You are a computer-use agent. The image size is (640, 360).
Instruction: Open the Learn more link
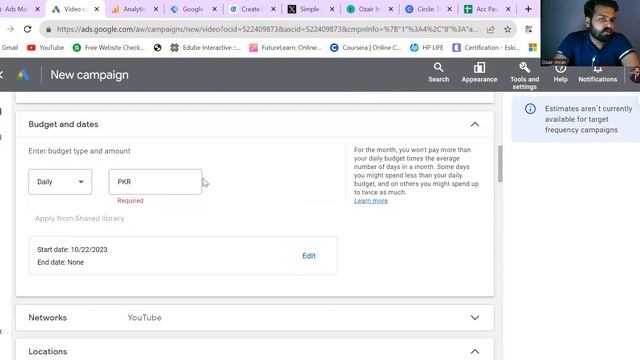pyautogui.click(x=371, y=201)
